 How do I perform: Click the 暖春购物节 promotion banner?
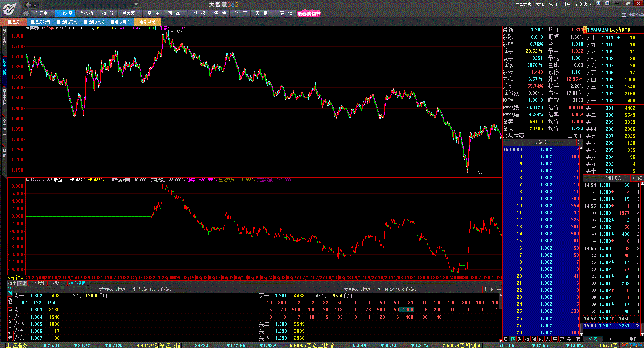[309, 14]
